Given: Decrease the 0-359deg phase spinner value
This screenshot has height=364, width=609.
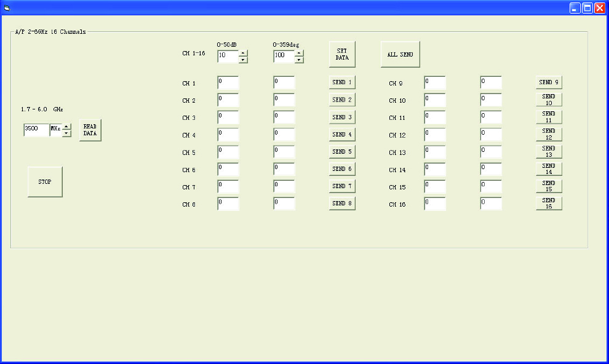Looking at the screenshot, I should (299, 60).
